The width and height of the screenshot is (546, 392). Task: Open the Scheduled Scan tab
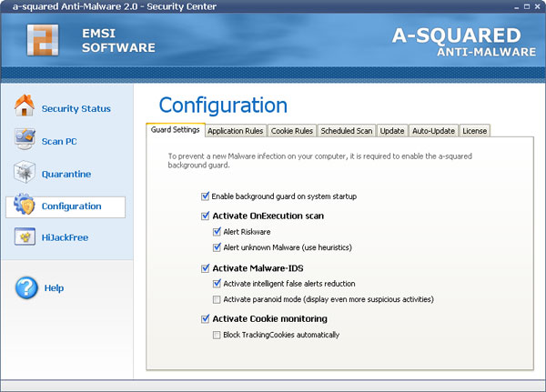point(347,131)
